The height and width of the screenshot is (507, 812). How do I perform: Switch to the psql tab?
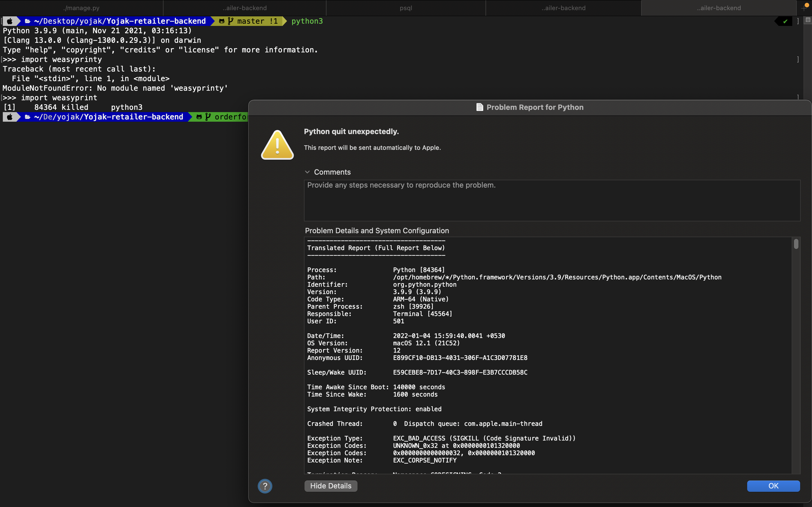point(405,8)
